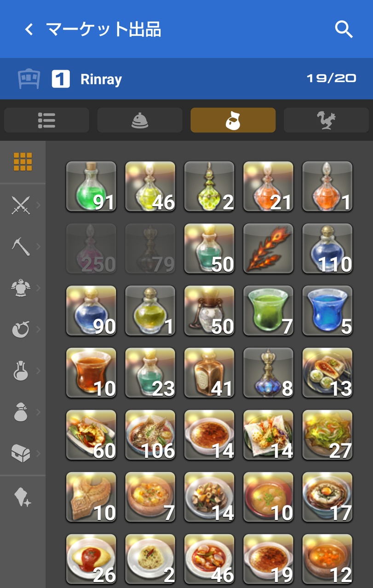This screenshot has width=373, height=588.
Task: Open the ring accessories category
Action: (21, 329)
